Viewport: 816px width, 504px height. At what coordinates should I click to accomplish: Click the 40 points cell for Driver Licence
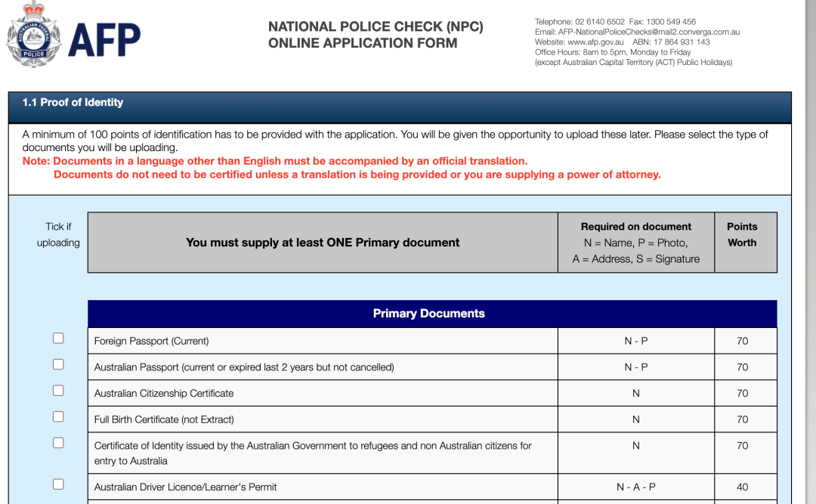click(742, 487)
